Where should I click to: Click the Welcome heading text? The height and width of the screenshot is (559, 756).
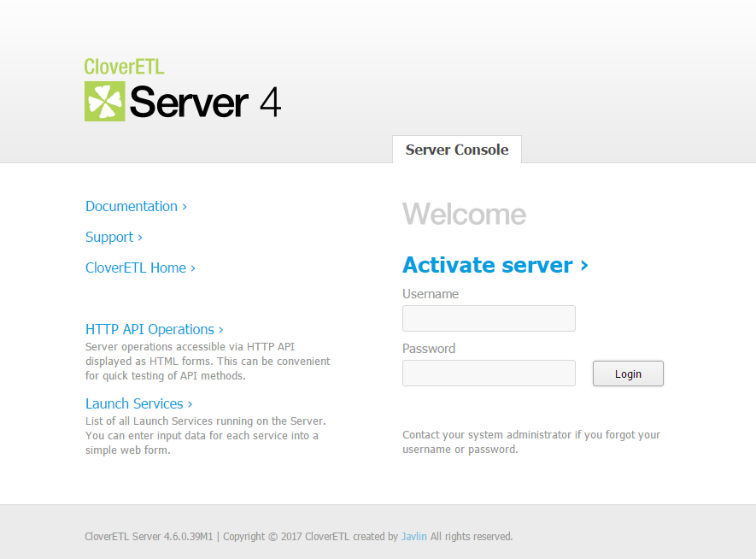pyautogui.click(x=465, y=214)
